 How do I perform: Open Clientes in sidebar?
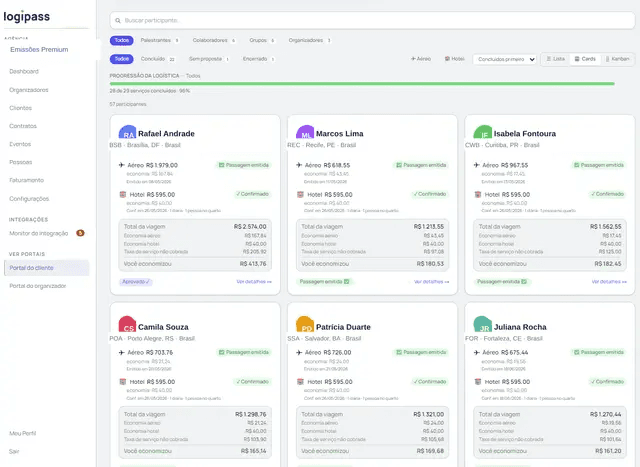tap(20, 108)
